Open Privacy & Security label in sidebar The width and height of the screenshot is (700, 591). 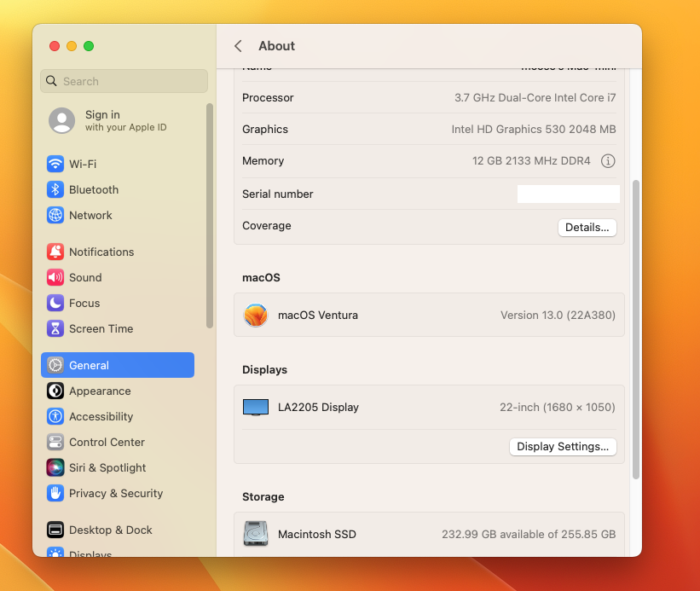(x=116, y=493)
